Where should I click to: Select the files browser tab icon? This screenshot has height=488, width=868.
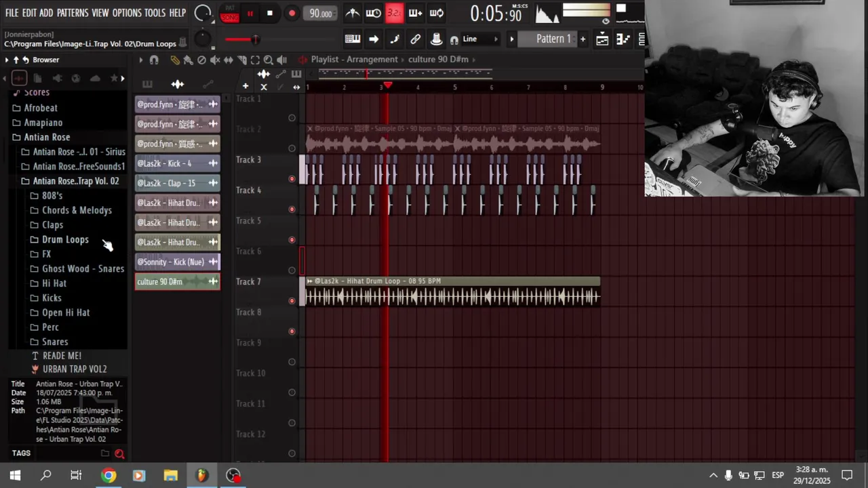[38, 79]
